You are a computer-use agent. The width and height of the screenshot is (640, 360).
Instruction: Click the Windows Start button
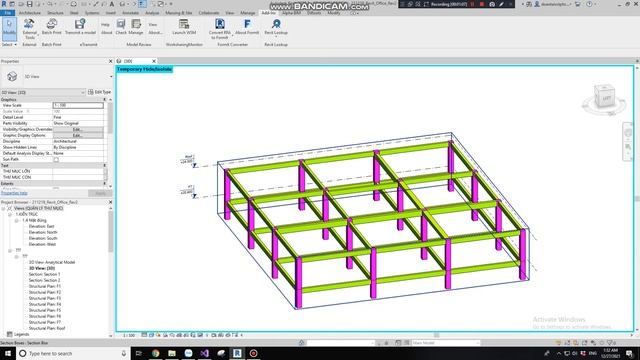(8, 353)
